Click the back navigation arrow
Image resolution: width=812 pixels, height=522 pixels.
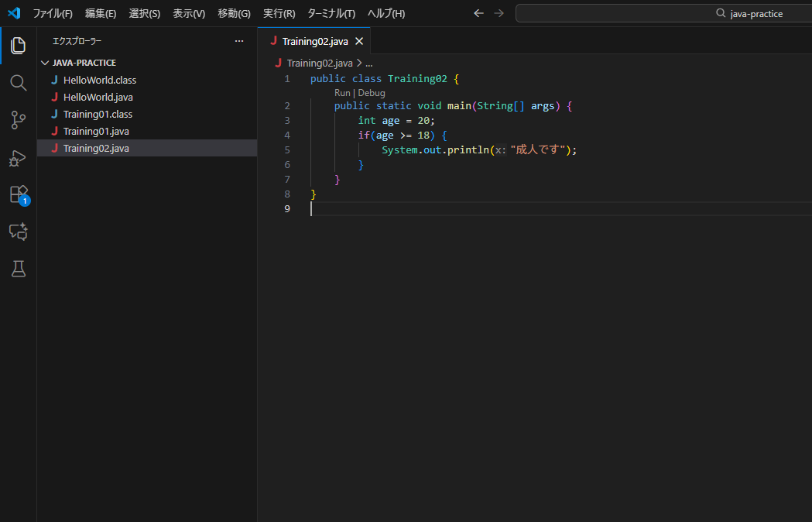[478, 13]
